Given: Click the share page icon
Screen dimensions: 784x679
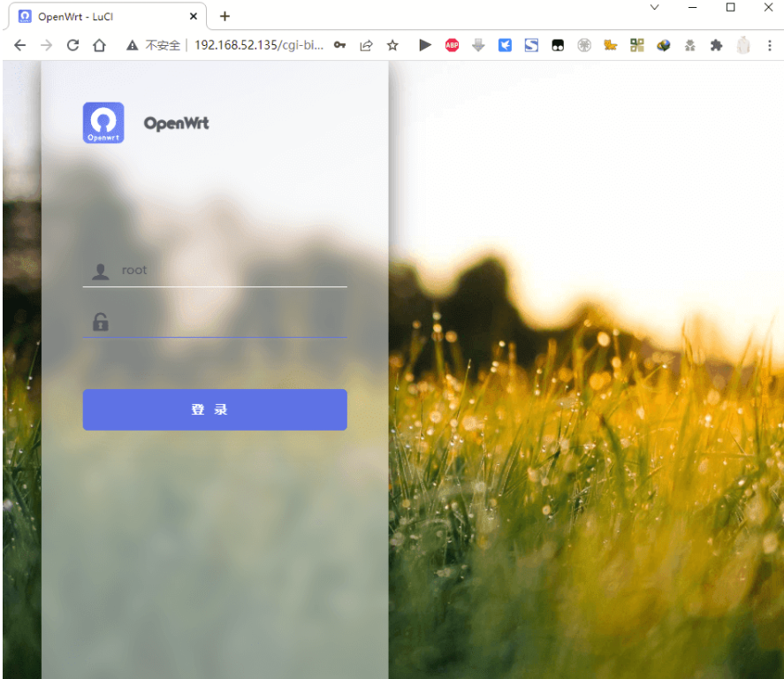Looking at the screenshot, I should [366, 45].
